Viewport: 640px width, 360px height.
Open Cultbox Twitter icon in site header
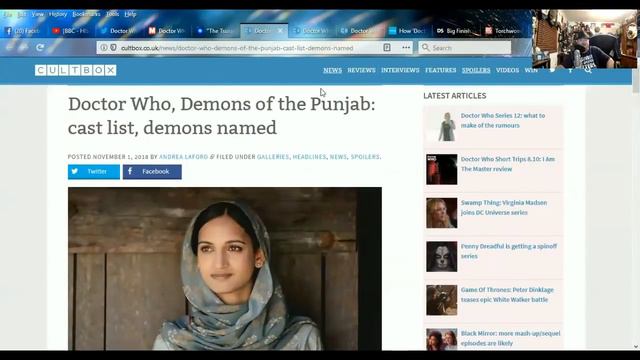tap(552, 70)
